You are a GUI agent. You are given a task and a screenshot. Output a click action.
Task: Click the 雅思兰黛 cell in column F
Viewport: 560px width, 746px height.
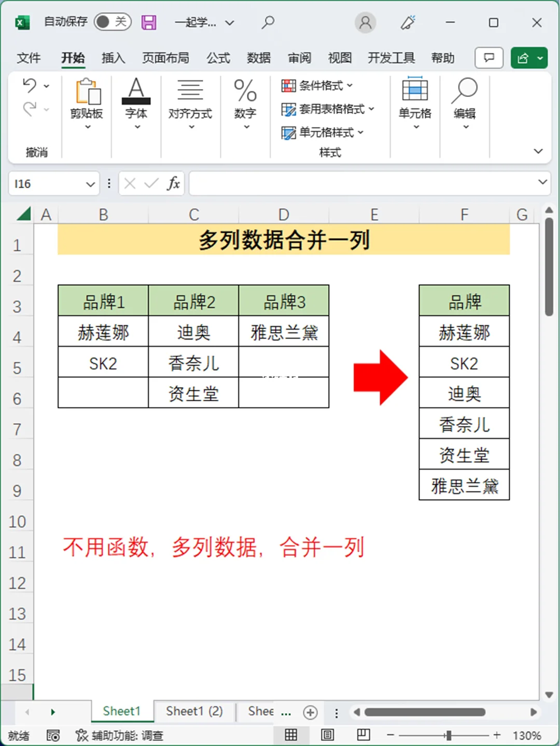tap(464, 485)
